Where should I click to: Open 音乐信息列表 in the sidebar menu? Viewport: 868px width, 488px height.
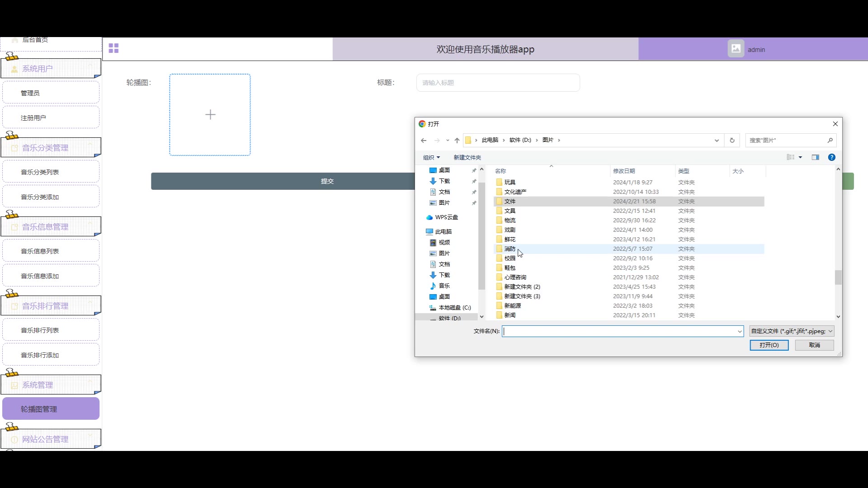(x=40, y=251)
